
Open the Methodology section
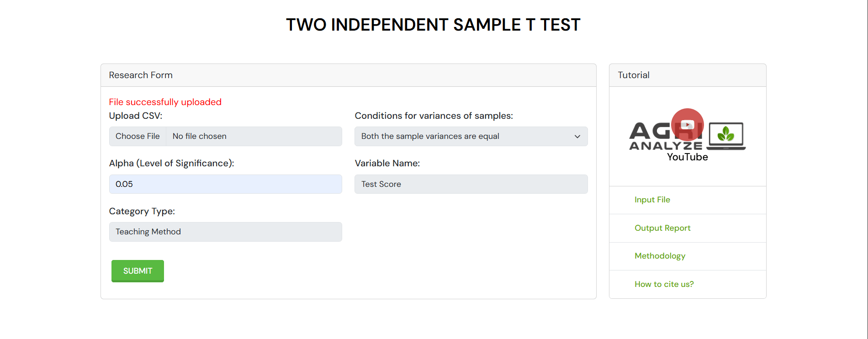(x=660, y=256)
